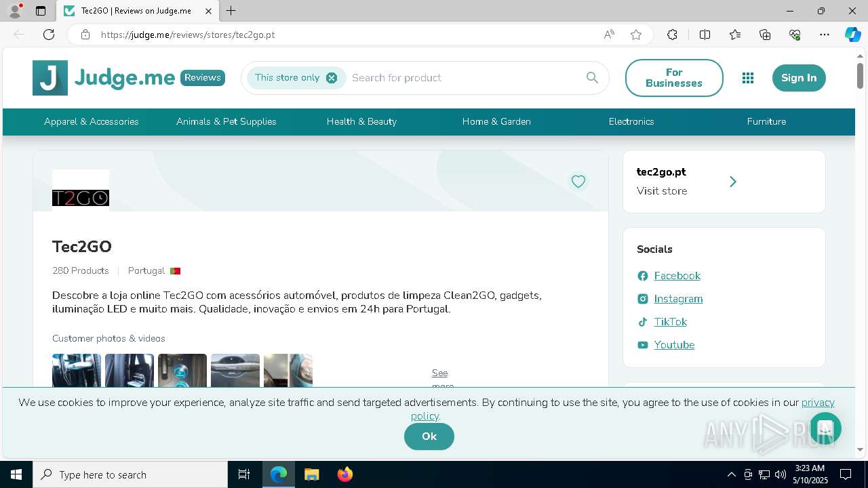Viewport: 868px width, 488px height.
Task: Enter split screen view
Action: click(705, 35)
